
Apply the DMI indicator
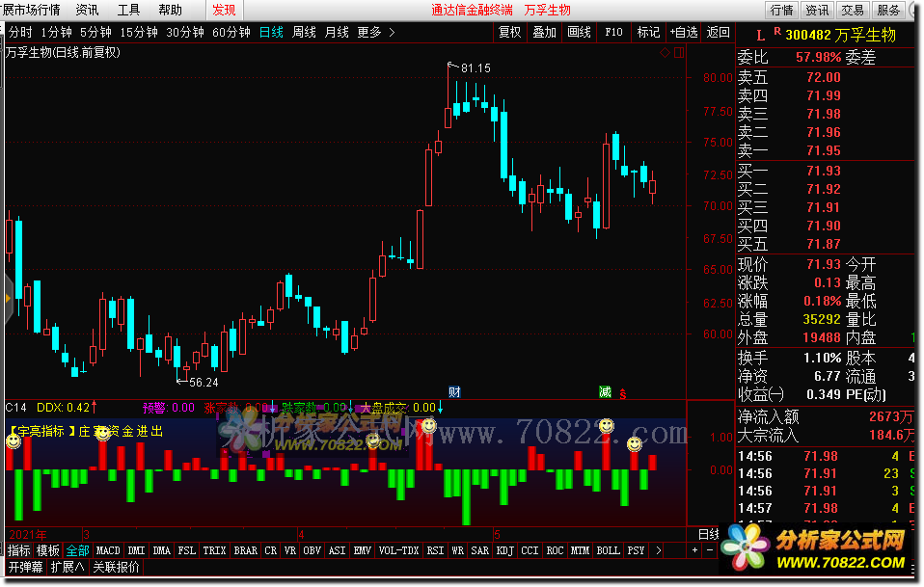pos(136,550)
